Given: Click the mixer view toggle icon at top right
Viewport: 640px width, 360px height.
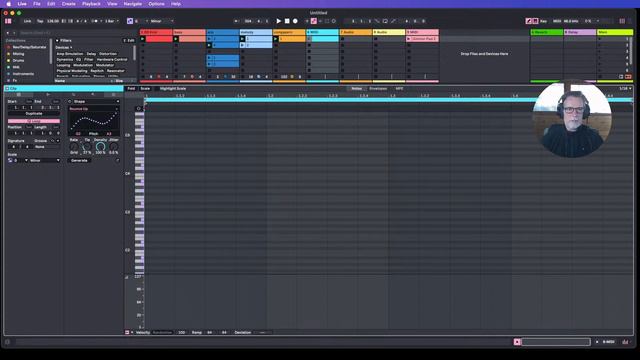Looking at the screenshot, I should [x=622, y=21].
